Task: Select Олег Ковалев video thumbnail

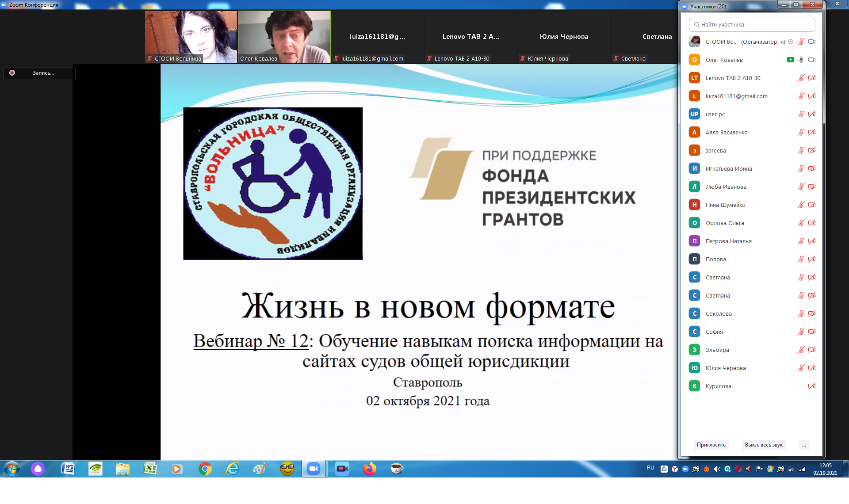Action: click(x=284, y=37)
